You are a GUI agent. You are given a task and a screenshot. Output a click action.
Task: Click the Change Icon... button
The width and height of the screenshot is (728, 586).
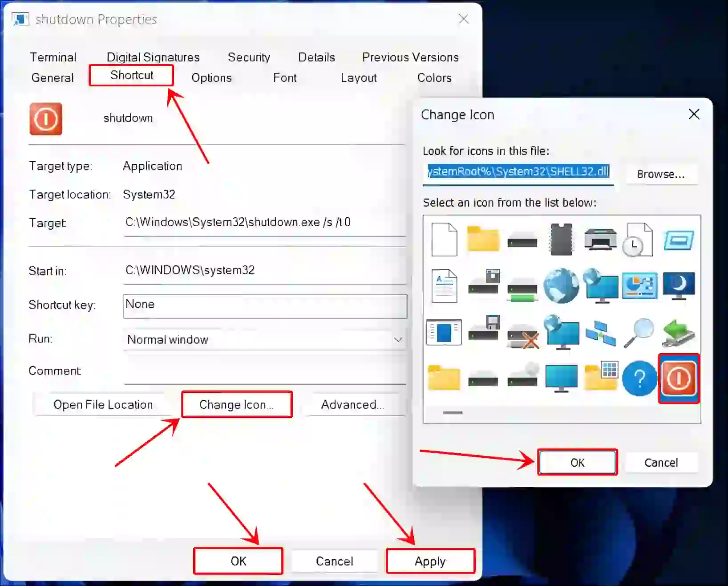tap(237, 404)
